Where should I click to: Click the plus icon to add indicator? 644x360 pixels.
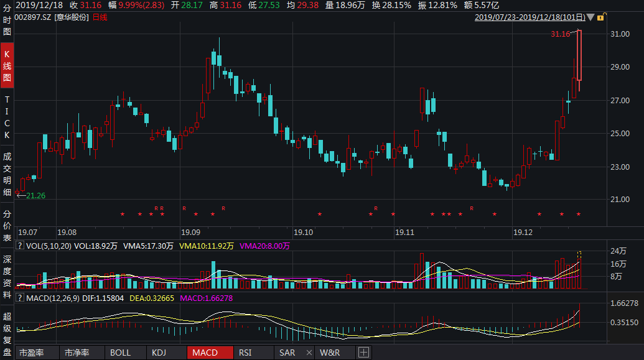click(x=363, y=353)
